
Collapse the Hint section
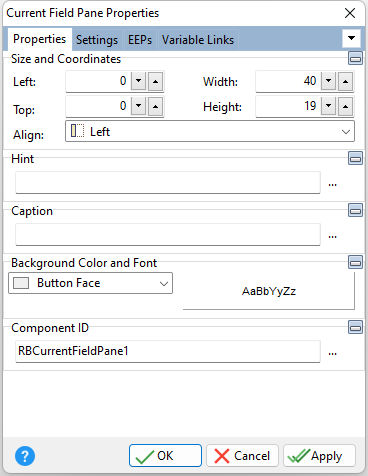tap(355, 158)
